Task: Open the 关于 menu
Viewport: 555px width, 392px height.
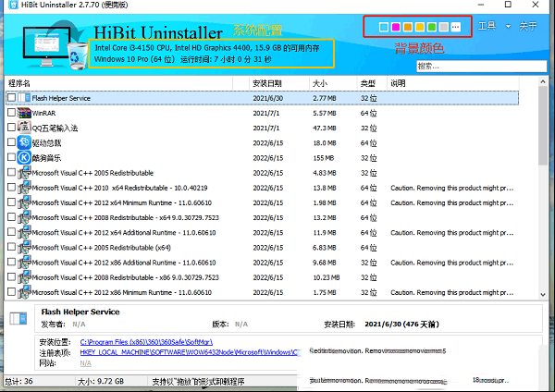Action: click(528, 26)
